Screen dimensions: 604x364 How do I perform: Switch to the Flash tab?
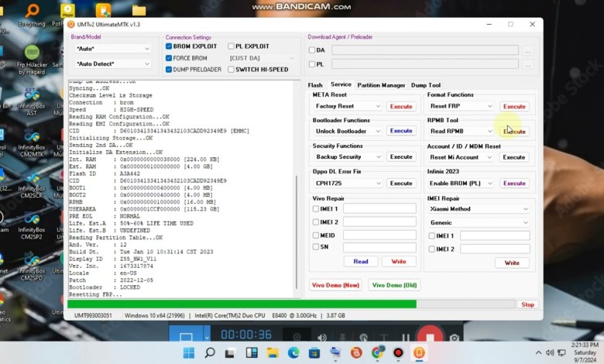[315, 85]
